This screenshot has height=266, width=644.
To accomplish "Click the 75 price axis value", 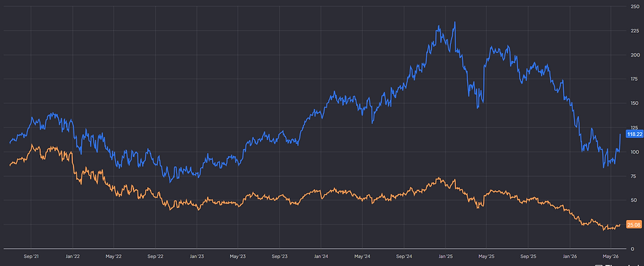I will coord(633,176).
